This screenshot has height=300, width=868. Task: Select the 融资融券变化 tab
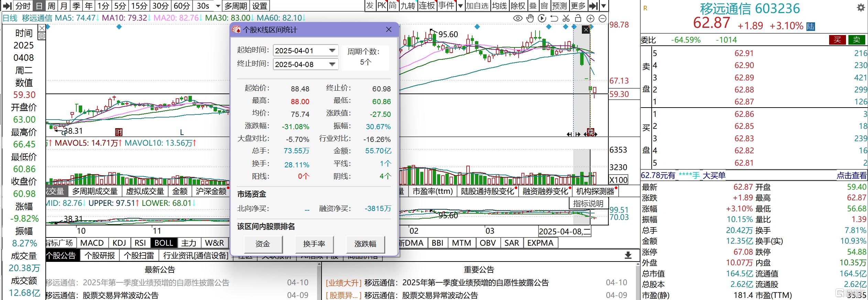[545, 191]
